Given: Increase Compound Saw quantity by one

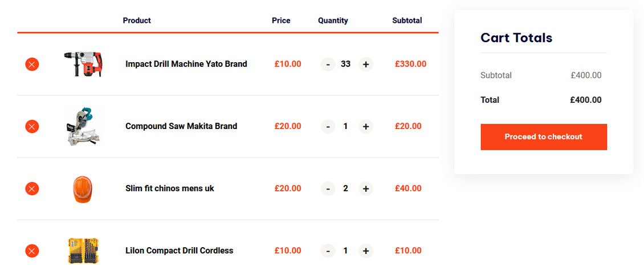Looking at the screenshot, I should [366, 127].
